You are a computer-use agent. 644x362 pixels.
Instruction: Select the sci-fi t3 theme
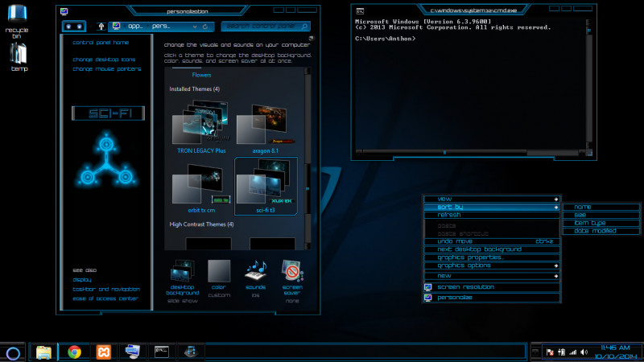(x=266, y=187)
